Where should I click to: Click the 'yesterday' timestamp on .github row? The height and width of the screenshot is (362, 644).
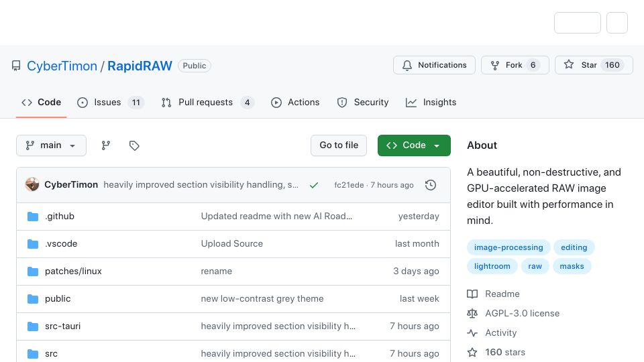click(x=419, y=217)
